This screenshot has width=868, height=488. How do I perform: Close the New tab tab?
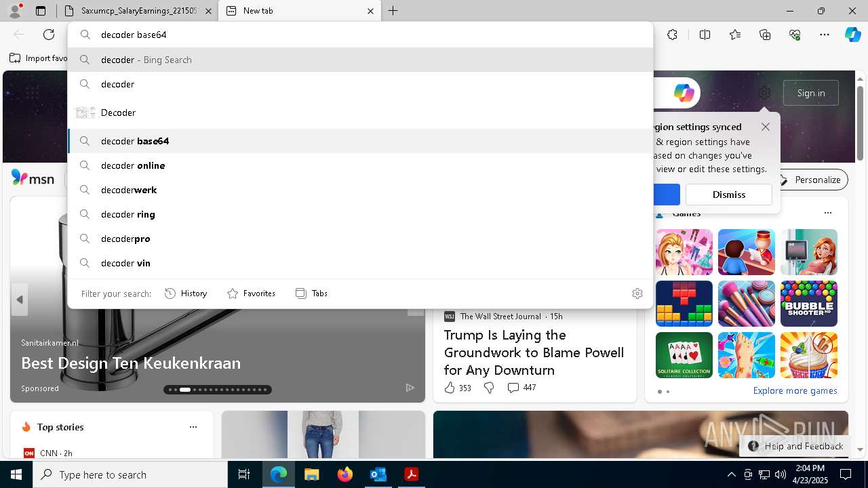371,11
